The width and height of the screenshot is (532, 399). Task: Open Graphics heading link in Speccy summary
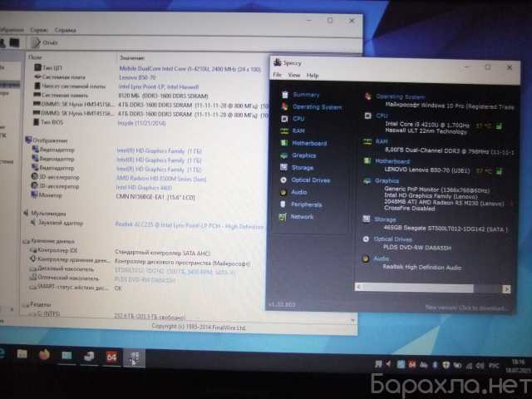tap(387, 180)
